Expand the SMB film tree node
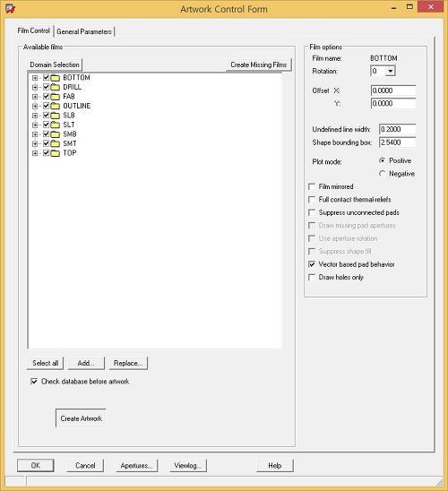The width and height of the screenshot is (448, 491). [35, 134]
